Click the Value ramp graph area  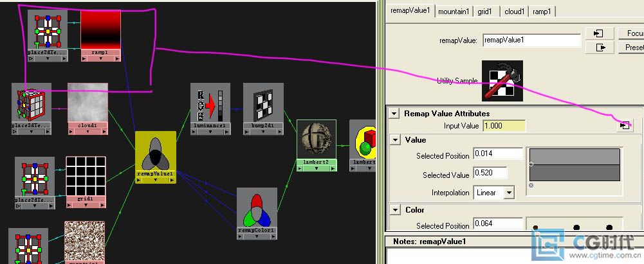(x=575, y=165)
